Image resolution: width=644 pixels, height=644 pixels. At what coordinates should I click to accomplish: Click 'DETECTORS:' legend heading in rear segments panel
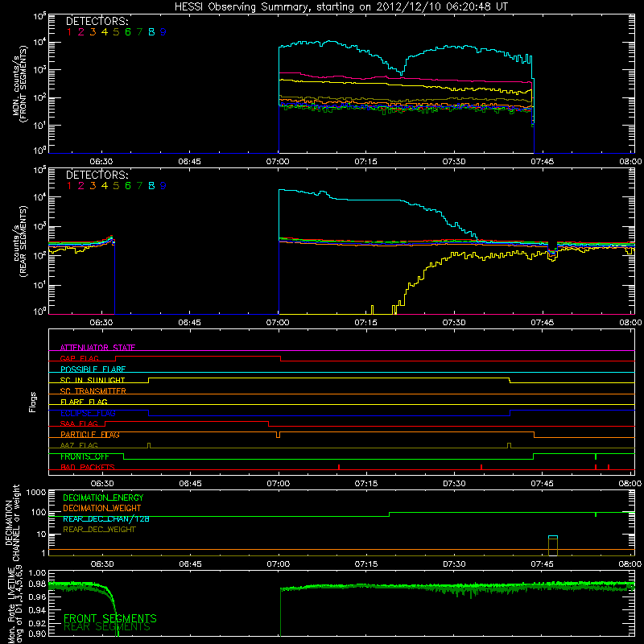pos(97,175)
